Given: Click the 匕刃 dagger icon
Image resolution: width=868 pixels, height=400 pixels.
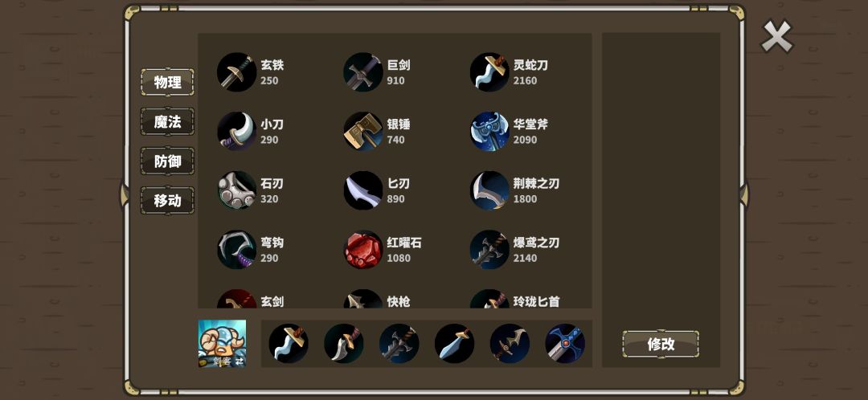Looking at the screenshot, I should (x=363, y=190).
